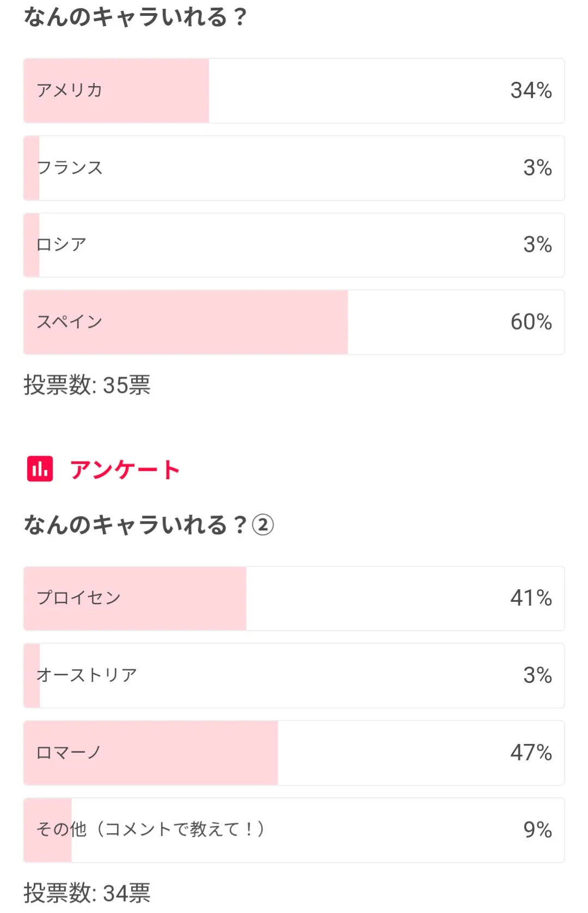Click the first なんのキャラいれる？ poll title
The width and height of the screenshot is (588, 913).
click(135, 17)
